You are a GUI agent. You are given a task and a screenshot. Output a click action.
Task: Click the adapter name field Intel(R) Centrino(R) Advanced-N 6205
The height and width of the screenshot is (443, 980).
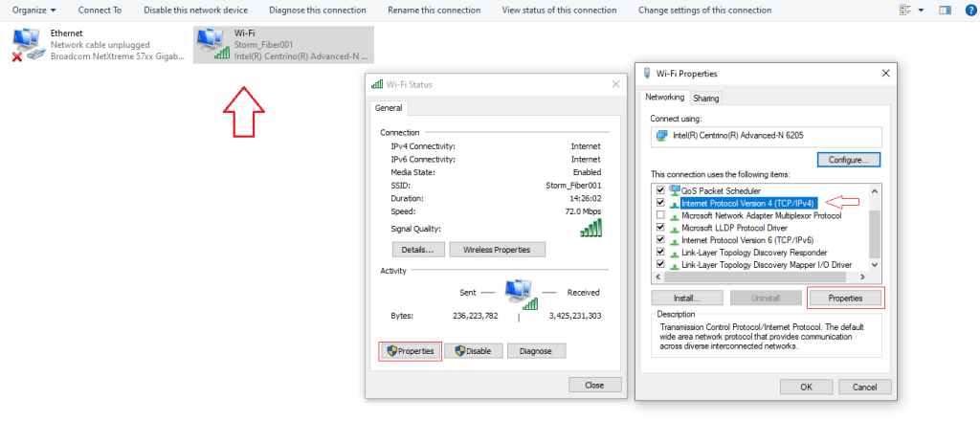pos(766,136)
